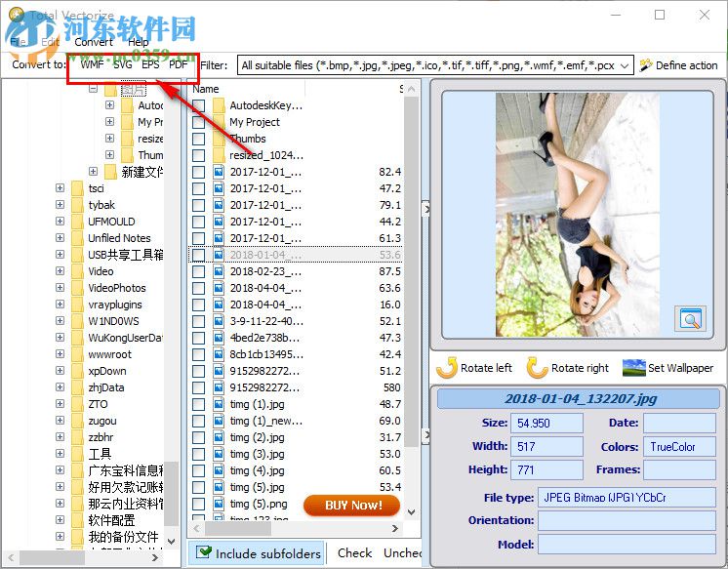
Task: Tick the checkbox for 2018-02-23 file
Action: pyautogui.click(x=199, y=271)
